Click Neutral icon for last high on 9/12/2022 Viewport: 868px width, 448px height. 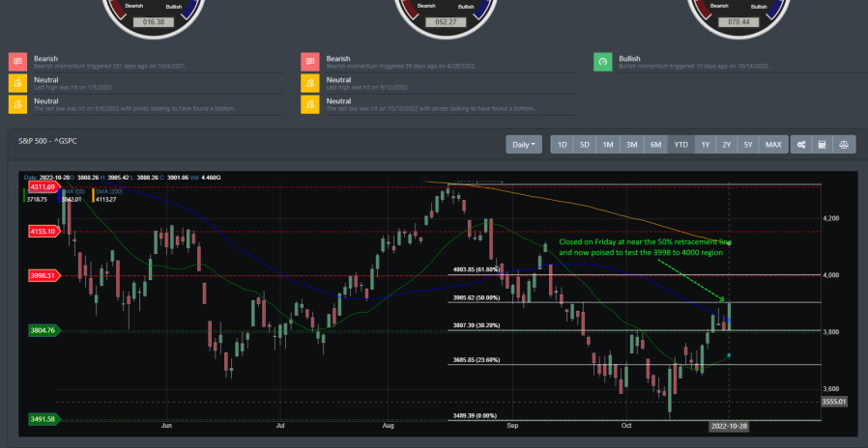[x=310, y=83]
